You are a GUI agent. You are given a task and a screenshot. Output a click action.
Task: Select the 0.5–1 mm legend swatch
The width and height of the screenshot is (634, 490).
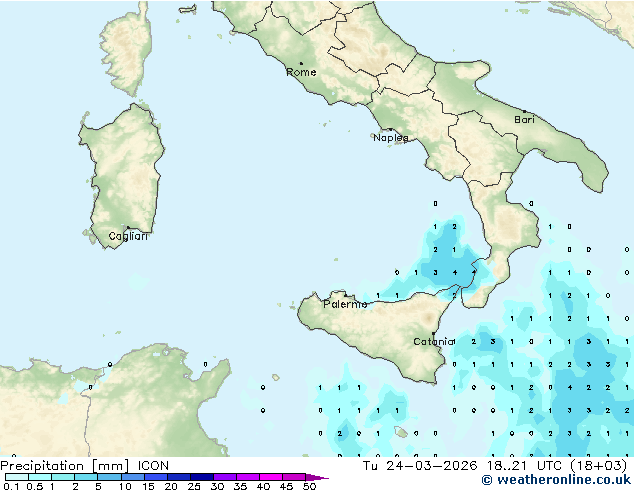point(40,477)
